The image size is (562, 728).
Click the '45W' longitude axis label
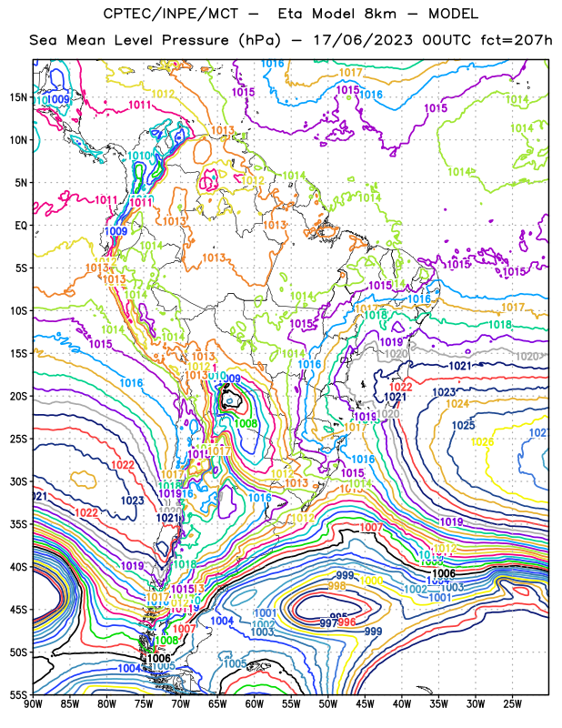366,704
